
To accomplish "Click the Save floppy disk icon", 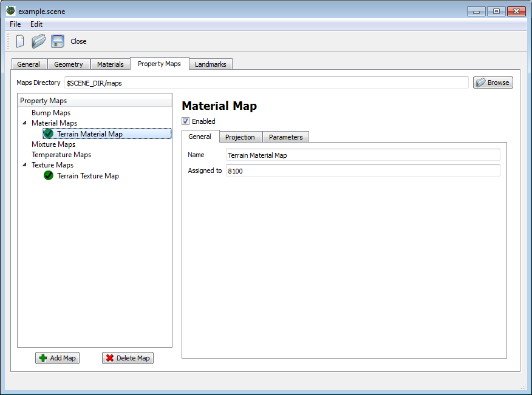I will coord(58,41).
